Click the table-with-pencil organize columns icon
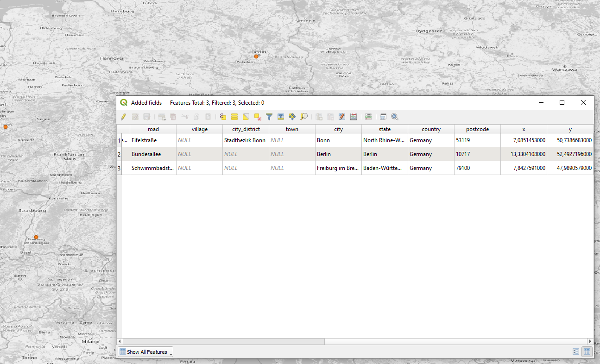This screenshot has height=364, width=600. click(342, 117)
